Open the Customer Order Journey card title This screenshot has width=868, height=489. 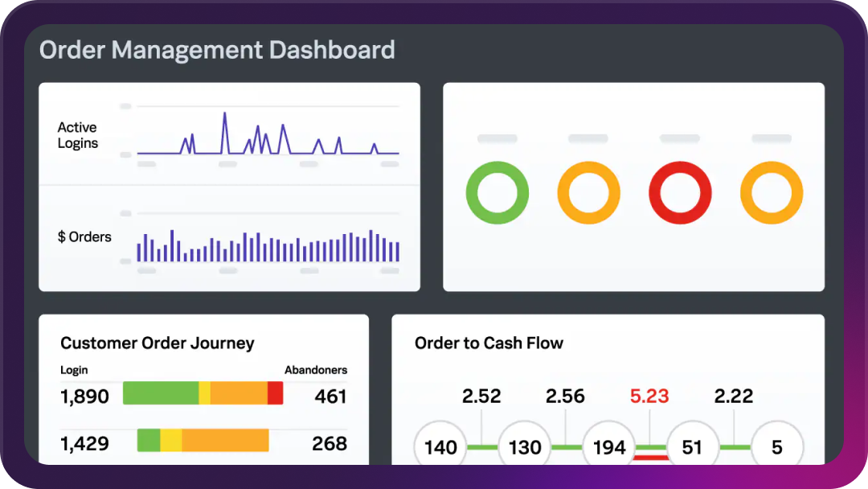[x=157, y=343]
